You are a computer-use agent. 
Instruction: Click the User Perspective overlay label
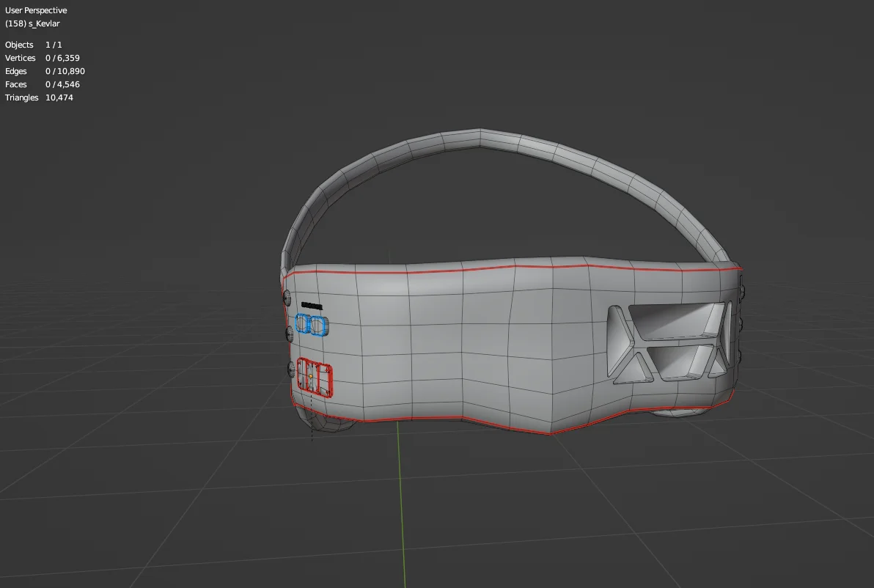pyautogui.click(x=37, y=10)
